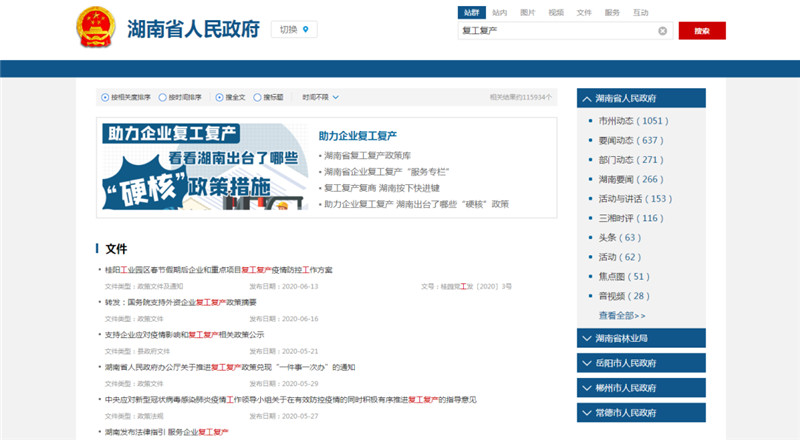Switch to the 文件 search tab
This screenshot has height=440, width=800.
pos(584,13)
